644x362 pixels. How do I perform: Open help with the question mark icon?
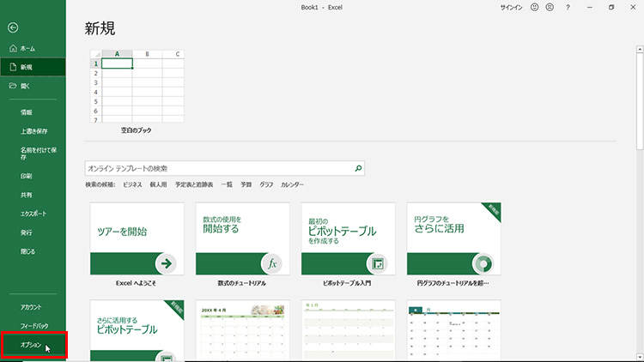tap(568, 8)
